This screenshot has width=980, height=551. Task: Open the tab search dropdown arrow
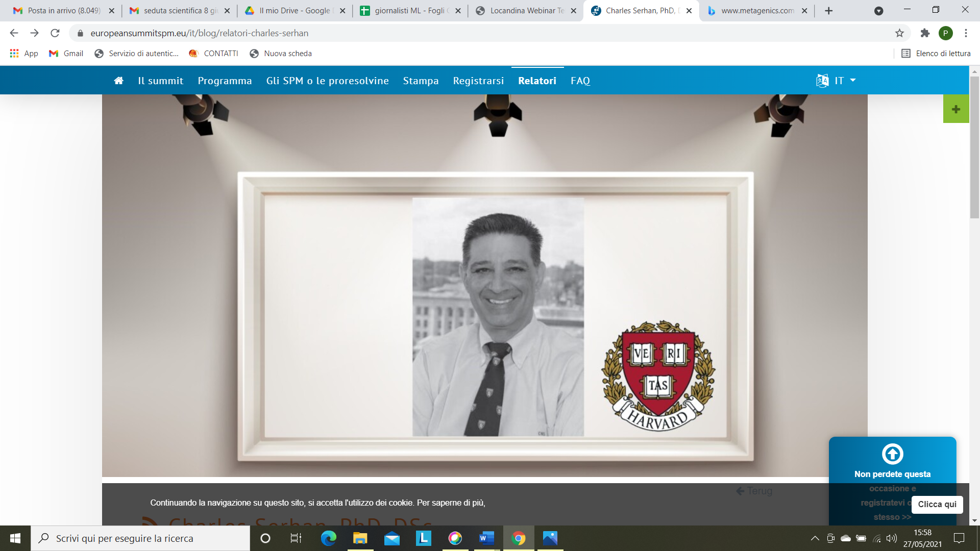[878, 11]
